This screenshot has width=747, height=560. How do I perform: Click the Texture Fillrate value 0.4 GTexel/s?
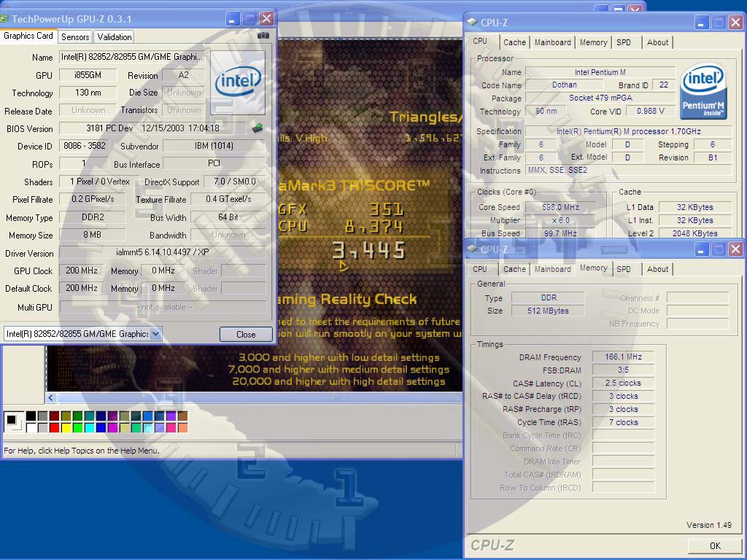click(228, 199)
